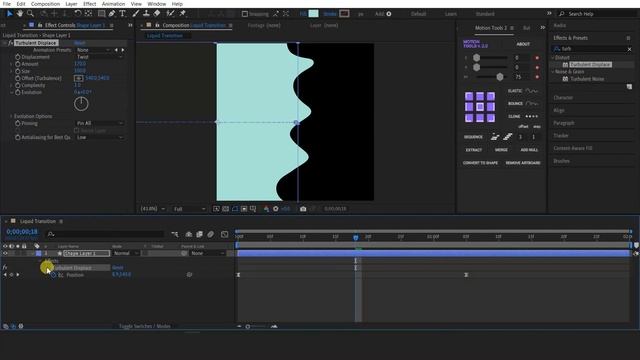Collapse the Evolution Options group

(11, 116)
